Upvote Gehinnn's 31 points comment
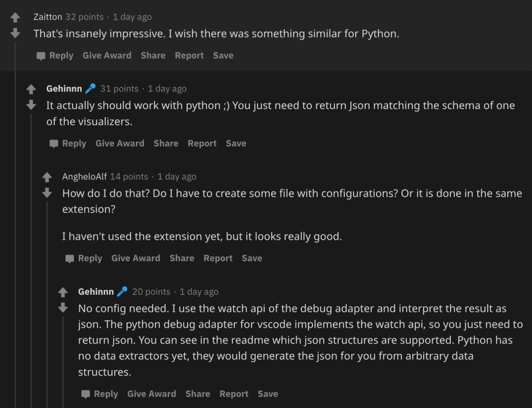 coord(31,90)
